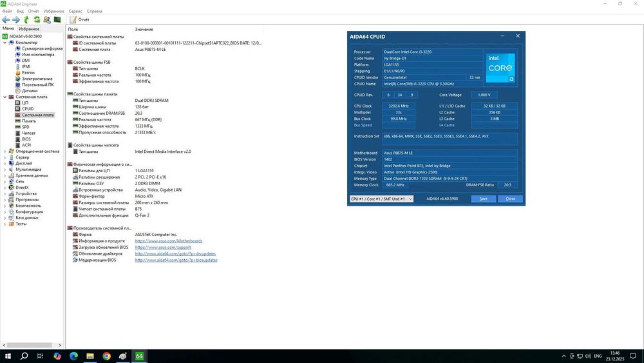Expand the Сеть tree node
644x363 pixels.
tap(5, 181)
